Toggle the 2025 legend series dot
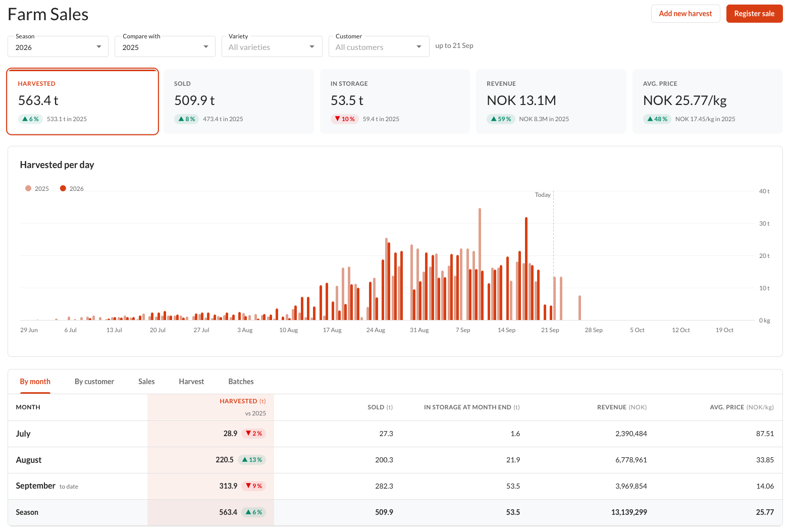The height and width of the screenshot is (532, 790). [x=28, y=188]
